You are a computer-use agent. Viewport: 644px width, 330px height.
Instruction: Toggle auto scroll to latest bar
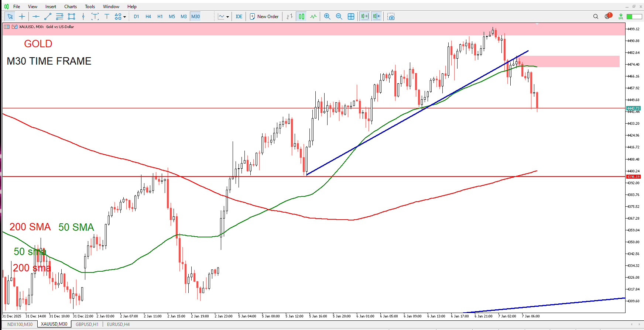tap(365, 16)
